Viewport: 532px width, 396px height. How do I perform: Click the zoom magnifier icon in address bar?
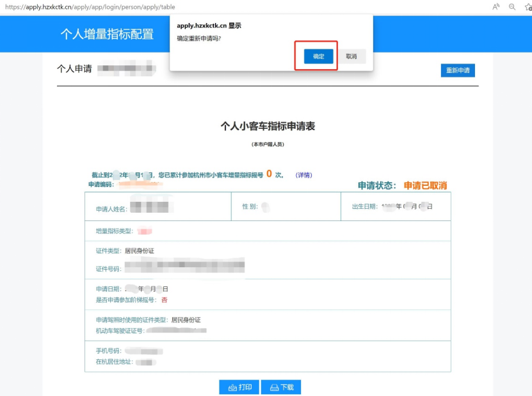pyautogui.click(x=512, y=6)
